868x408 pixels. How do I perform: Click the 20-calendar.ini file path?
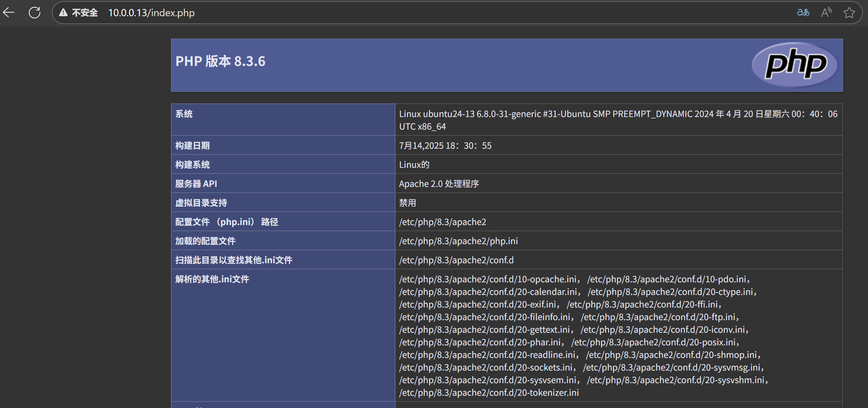488,292
